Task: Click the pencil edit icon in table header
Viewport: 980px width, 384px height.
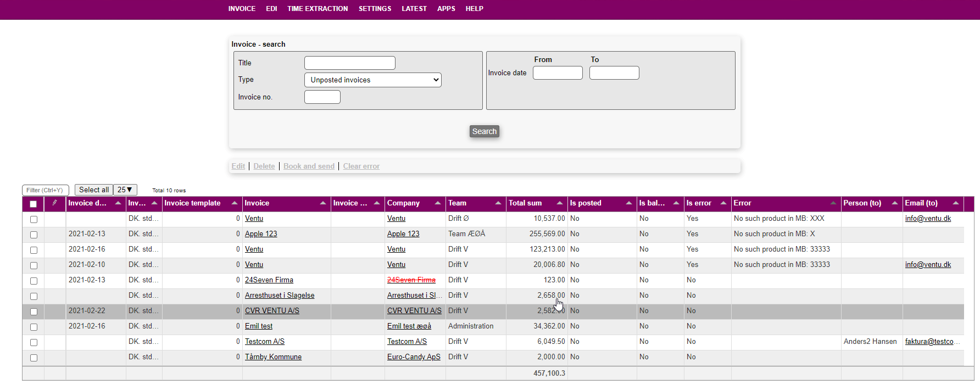Action: coord(54,203)
